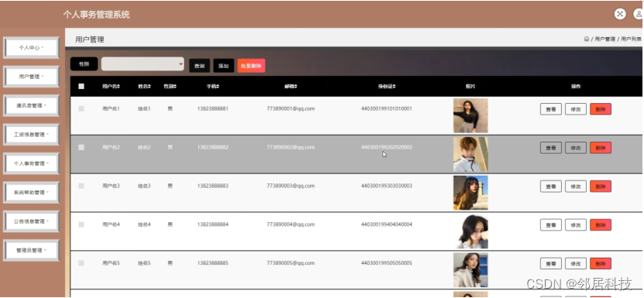Check the row checkbox for 用户名1

[x=81, y=109]
